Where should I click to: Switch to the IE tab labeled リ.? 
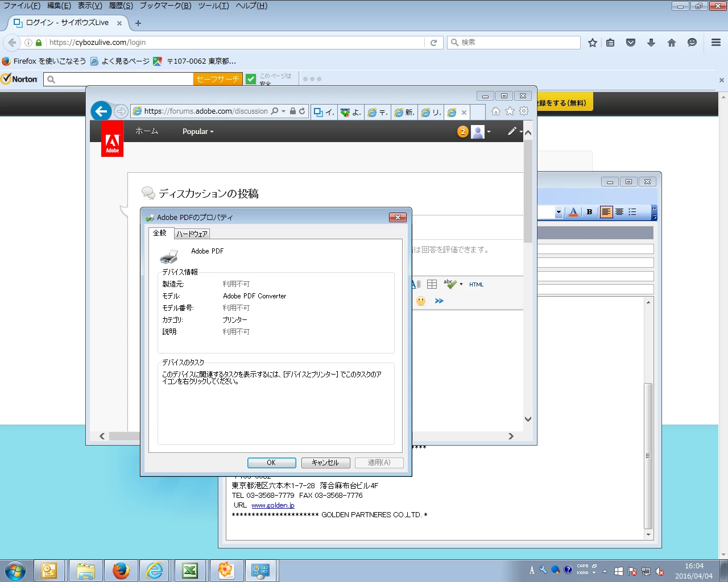(x=431, y=113)
